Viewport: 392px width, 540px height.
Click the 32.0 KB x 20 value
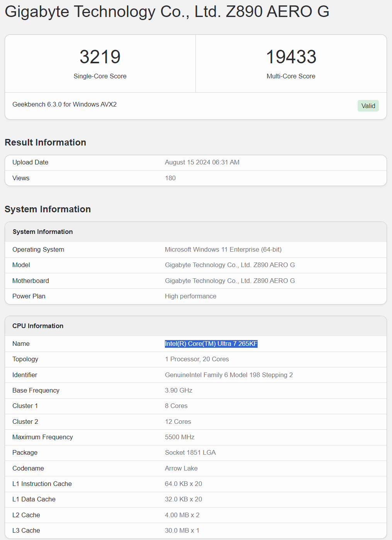click(183, 499)
